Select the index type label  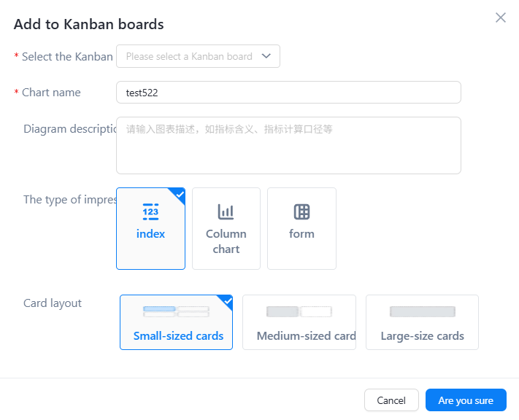point(150,234)
